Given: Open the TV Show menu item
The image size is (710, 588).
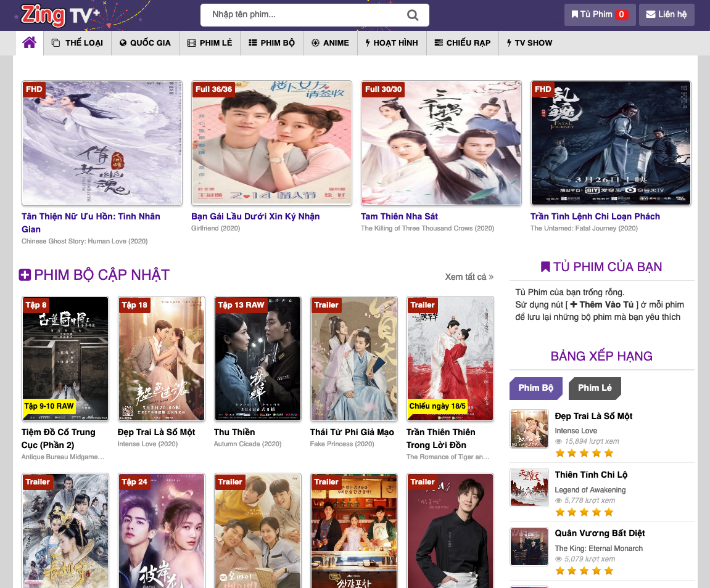Looking at the screenshot, I should (529, 43).
